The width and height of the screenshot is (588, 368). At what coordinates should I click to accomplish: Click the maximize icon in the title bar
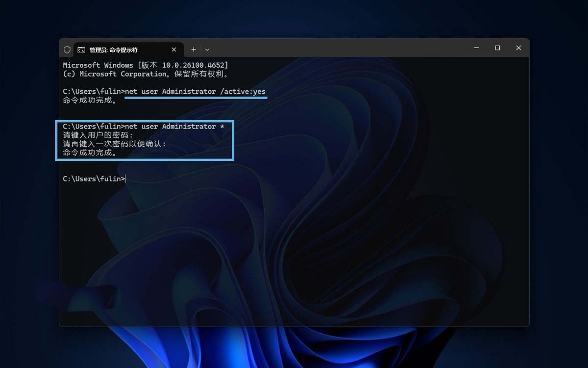[x=497, y=48]
